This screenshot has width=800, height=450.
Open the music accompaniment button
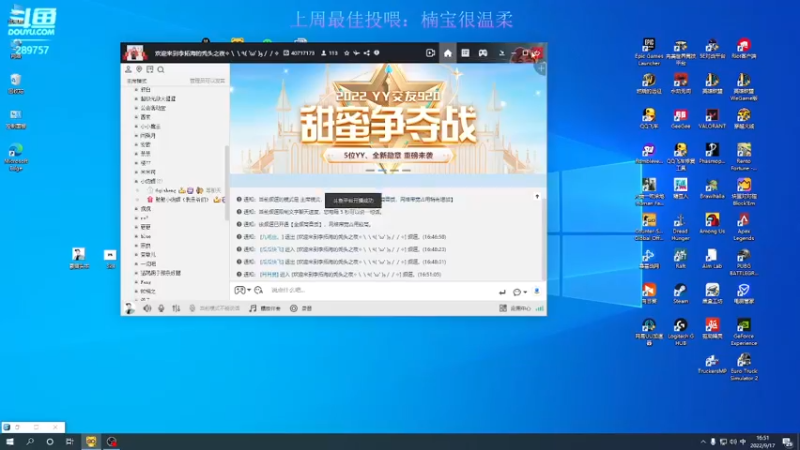pos(265,308)
